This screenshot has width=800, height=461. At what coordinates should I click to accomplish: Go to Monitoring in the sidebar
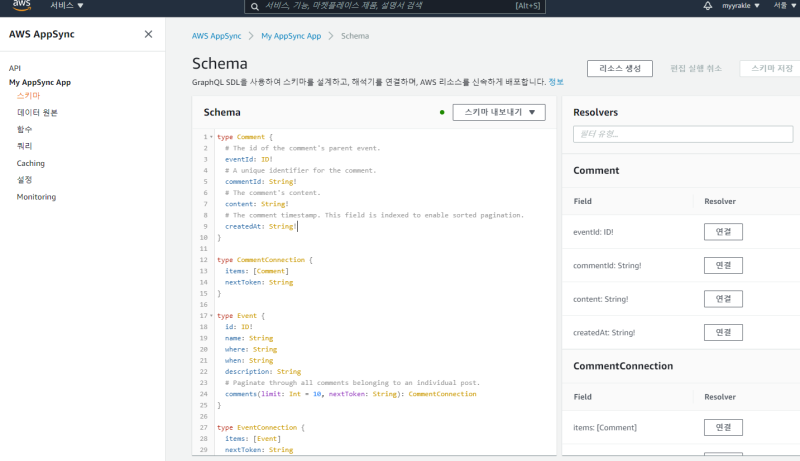(x=36, y=197)
